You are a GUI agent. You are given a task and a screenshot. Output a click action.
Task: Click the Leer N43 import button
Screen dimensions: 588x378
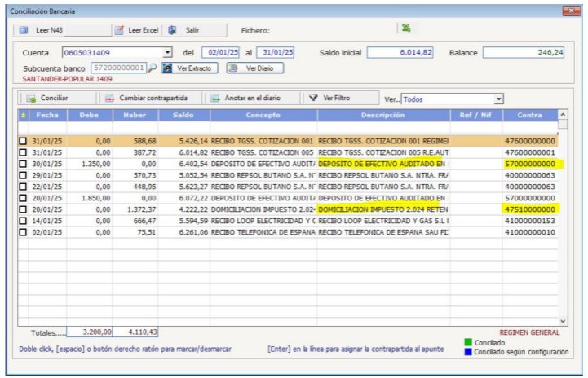point(42,29)
